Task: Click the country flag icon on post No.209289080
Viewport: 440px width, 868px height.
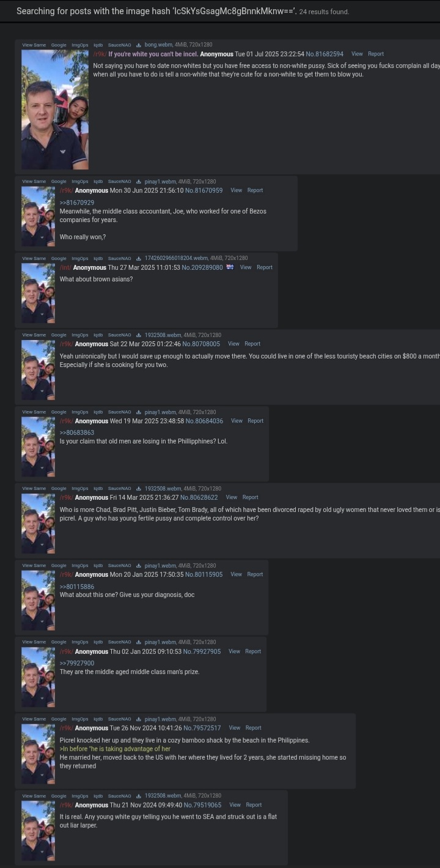Action: click(x=230, y=267)
